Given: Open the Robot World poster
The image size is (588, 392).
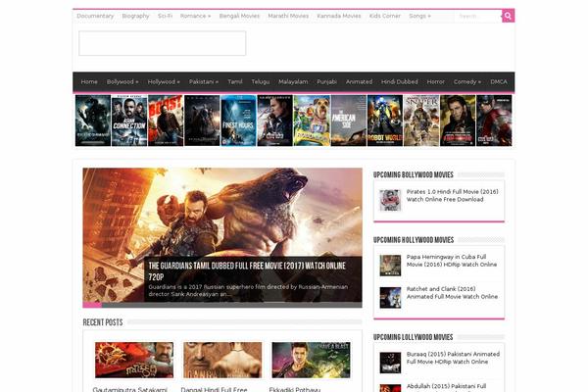Looking at the screenshot, I should [385, 121].
